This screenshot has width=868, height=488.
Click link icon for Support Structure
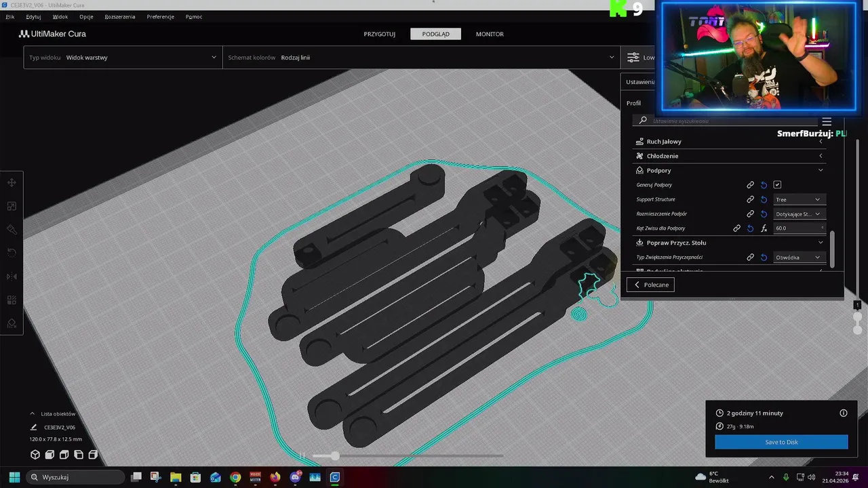(750, 199)
